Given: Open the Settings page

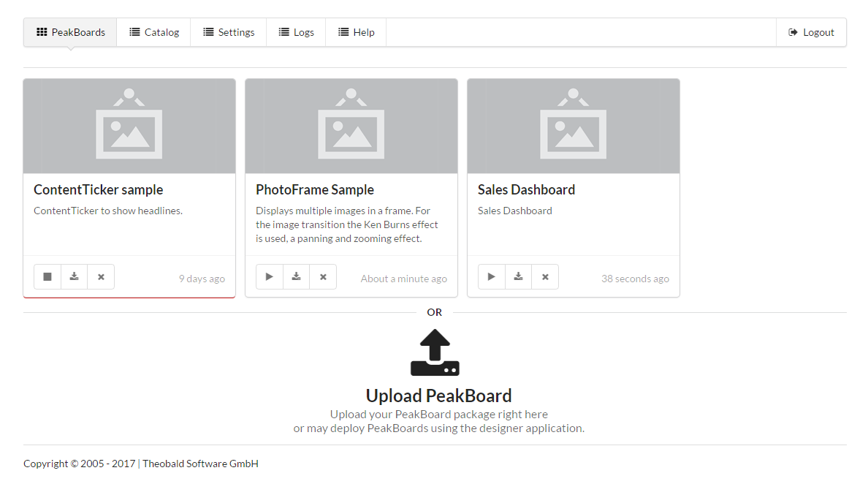Looking at the screenshot, I should click(x=229, y=32).
